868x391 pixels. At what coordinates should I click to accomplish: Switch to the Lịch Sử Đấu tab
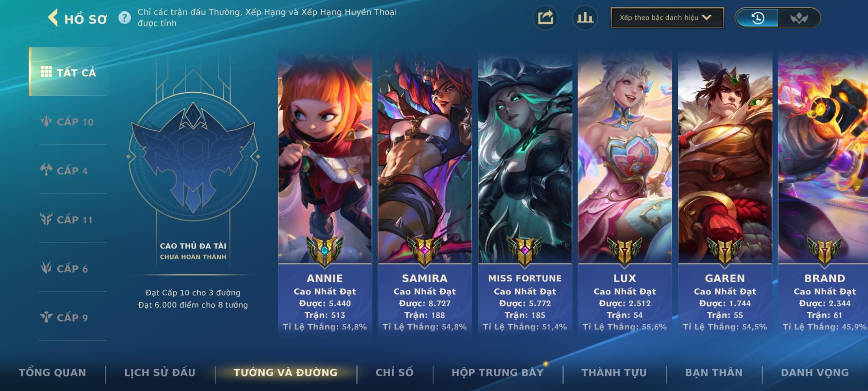pos(160,373)
